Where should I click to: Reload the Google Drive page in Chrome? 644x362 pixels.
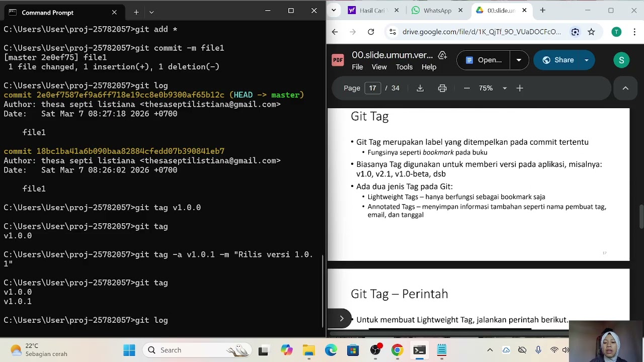[371, 32]
